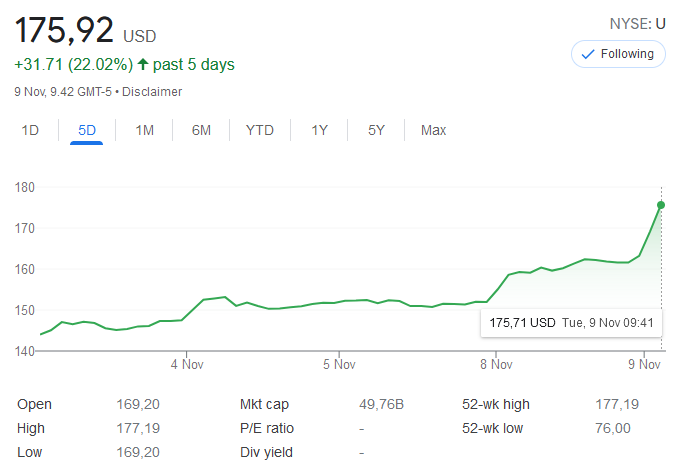The height and width of the screenshot is (474, 689).
Task: Click the NYSE: U ticker label
Action: [x=637, y=23]
